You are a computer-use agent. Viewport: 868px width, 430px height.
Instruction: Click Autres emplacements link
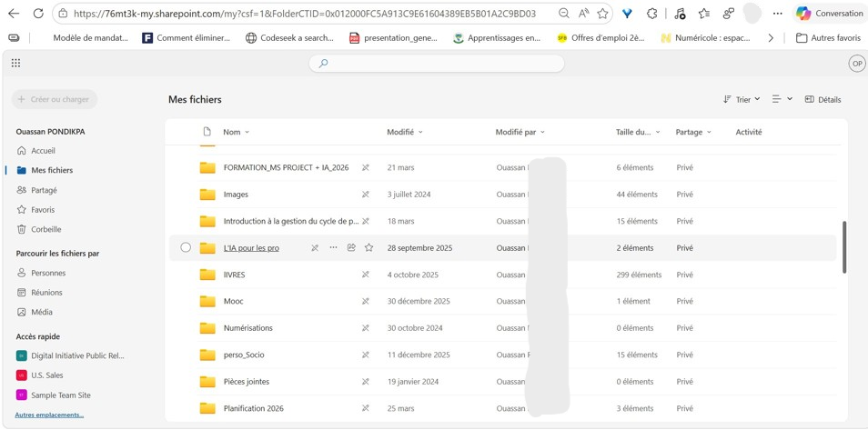(49, 415)
